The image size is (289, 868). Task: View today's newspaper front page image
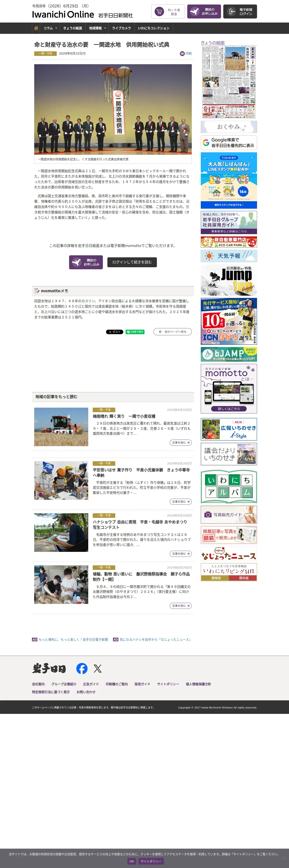click(x=229, y=82)
